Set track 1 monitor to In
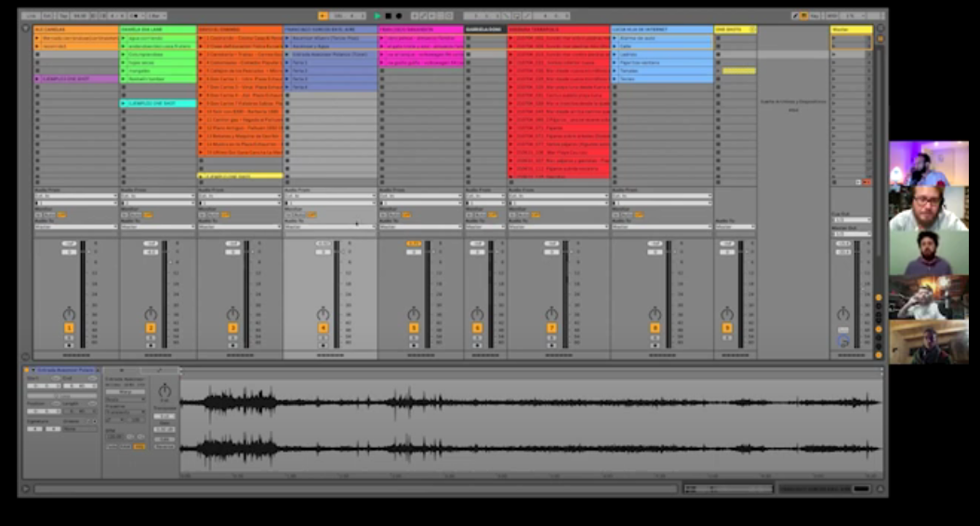The image size is (980, 526). [x=38, y=215]
